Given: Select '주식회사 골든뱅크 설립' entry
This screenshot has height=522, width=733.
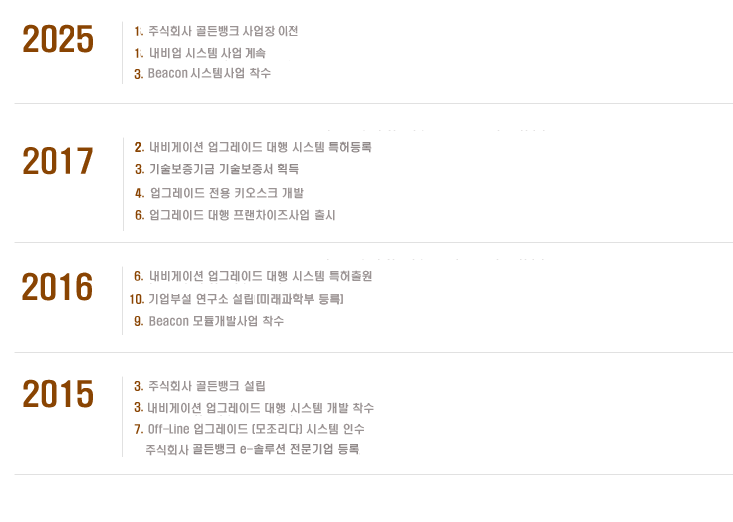Looking at the screenshot, I should pos(207,386).
